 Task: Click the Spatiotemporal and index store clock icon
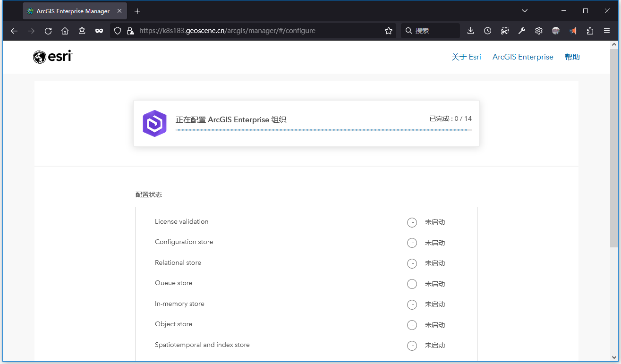(x=412, y=346)
